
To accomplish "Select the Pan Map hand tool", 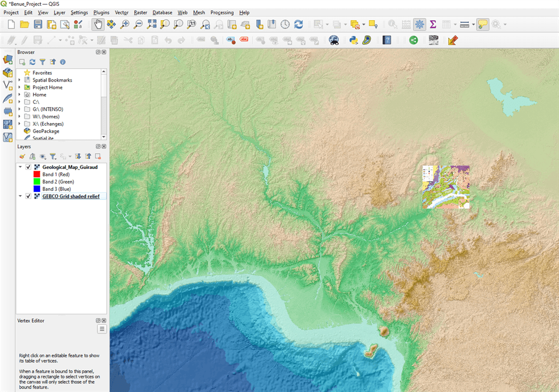I will pos(97,24).
